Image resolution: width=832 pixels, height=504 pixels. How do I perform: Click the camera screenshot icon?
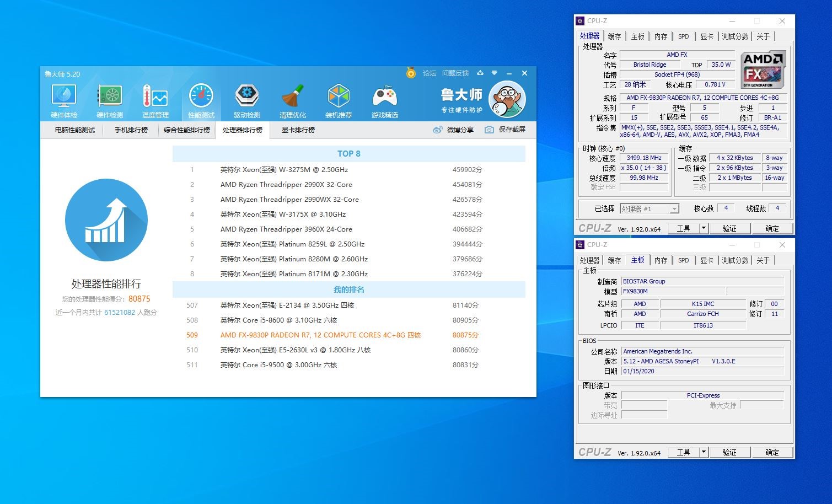(x=489, y=130)
